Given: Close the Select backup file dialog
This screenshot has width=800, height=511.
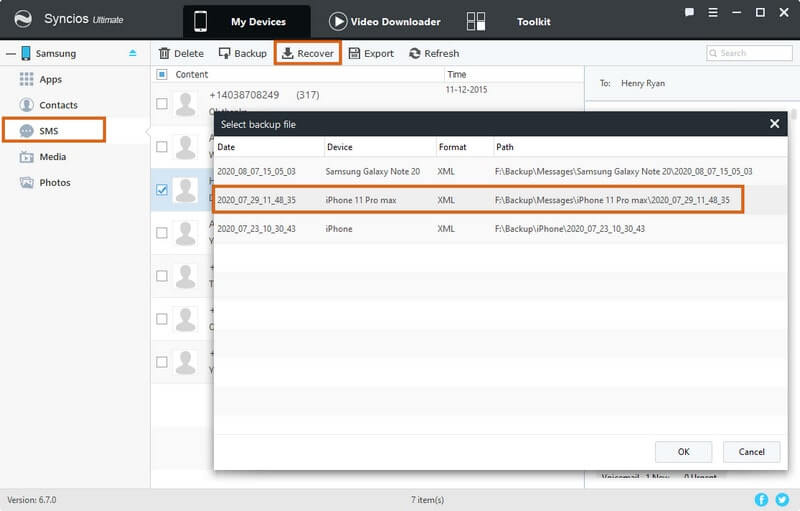Looking at the screenshot, I should (774, 124).
